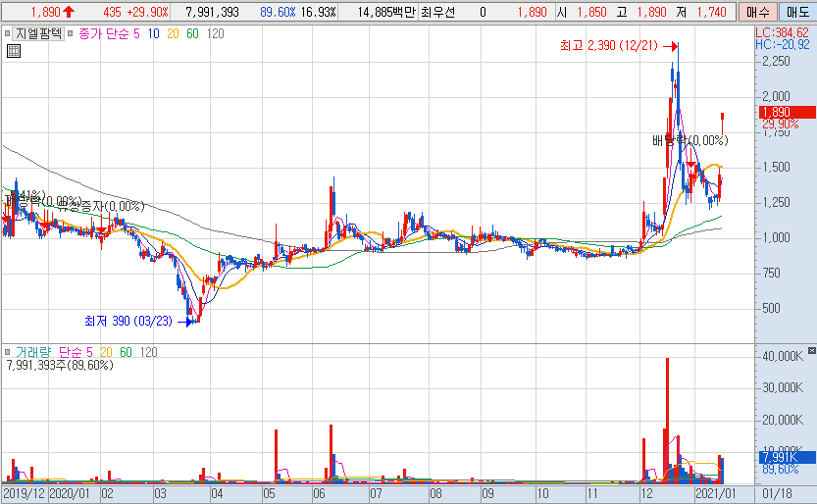Viewport: 817px width, 504px height.
Task: Select the volume 20 moving average legend
Action: [x=106, y=352]
